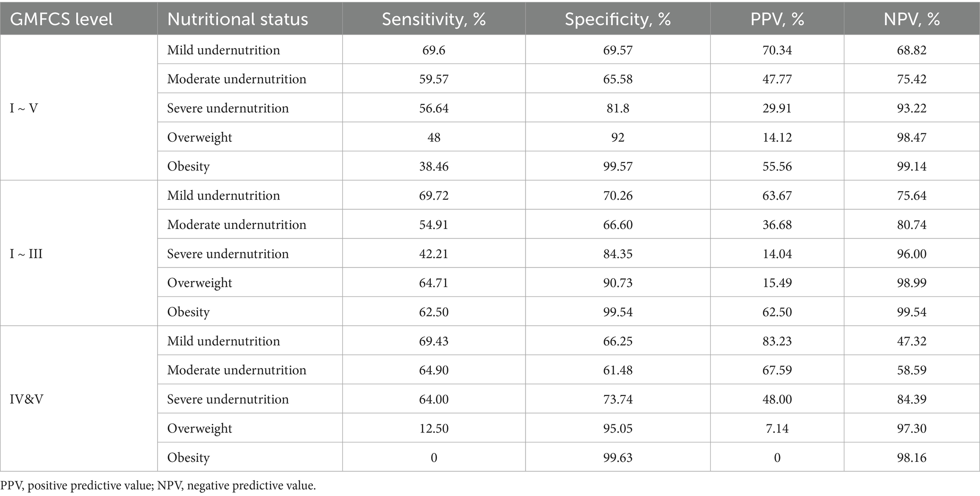Select the I ~ III group label
This screenshot has width=980, height=496.
click(x=27, y=254)
